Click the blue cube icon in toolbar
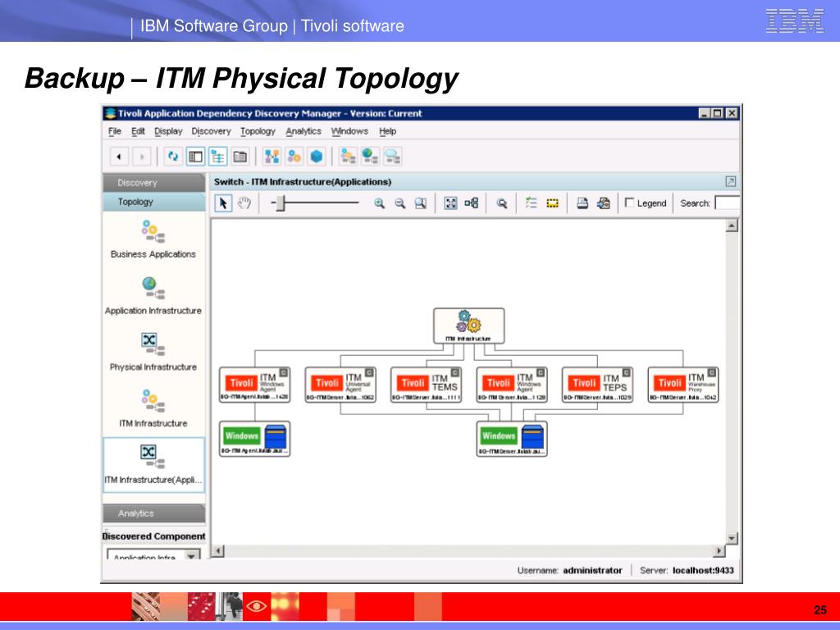The width and height of the screenshot is (840, 630). (x=317, y=157)
